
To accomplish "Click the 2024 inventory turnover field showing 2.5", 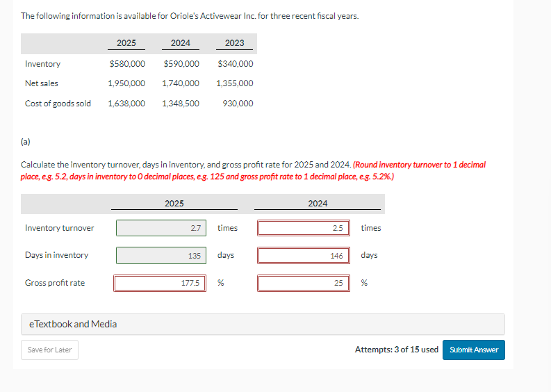I will pos(303,228).
